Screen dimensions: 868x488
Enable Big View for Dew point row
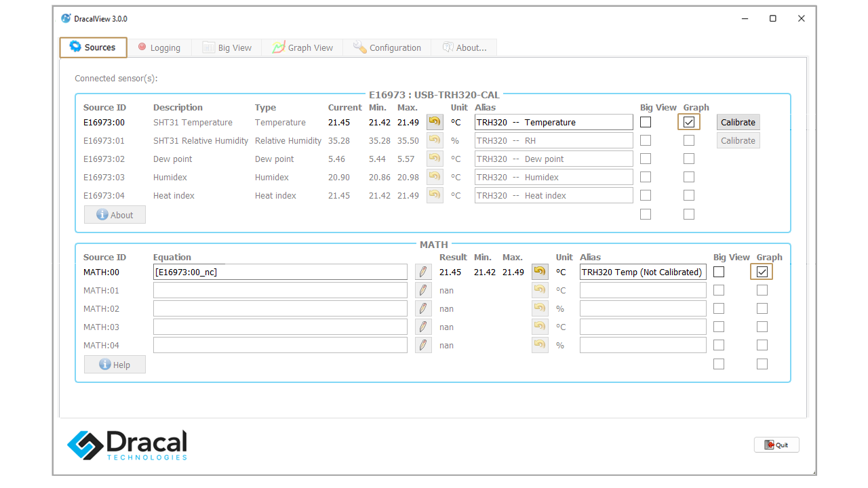point(646,159)
